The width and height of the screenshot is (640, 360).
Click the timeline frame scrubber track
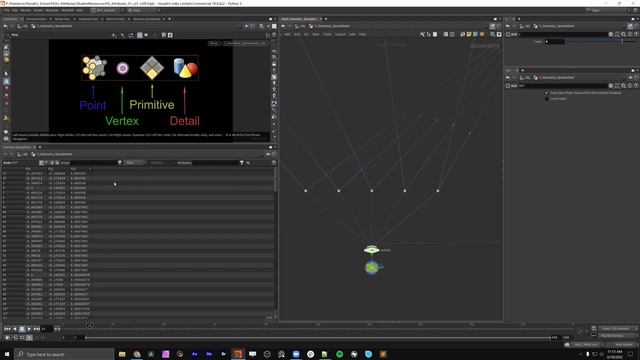click(318, 325)
